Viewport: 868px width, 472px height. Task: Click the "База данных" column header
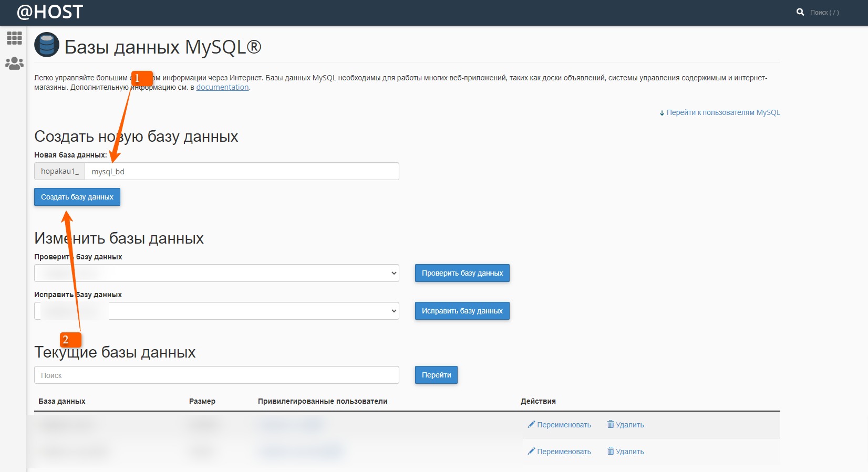62,401
